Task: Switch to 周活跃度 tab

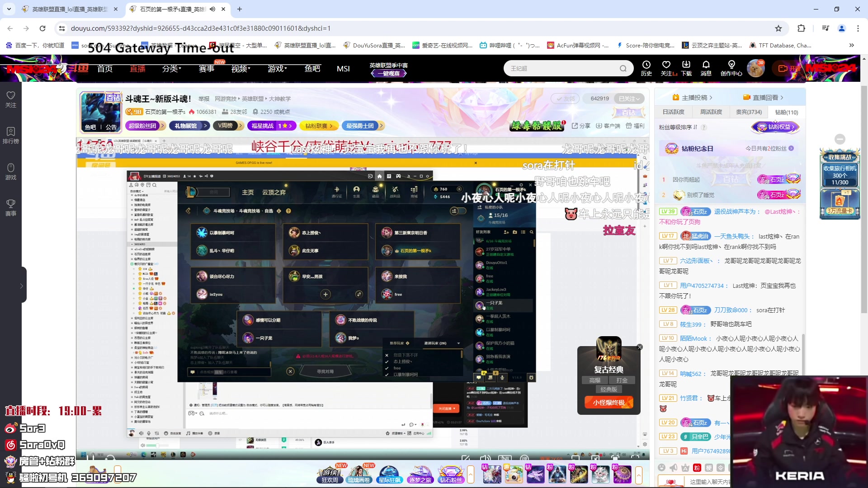Action: (x=711, y=112)
